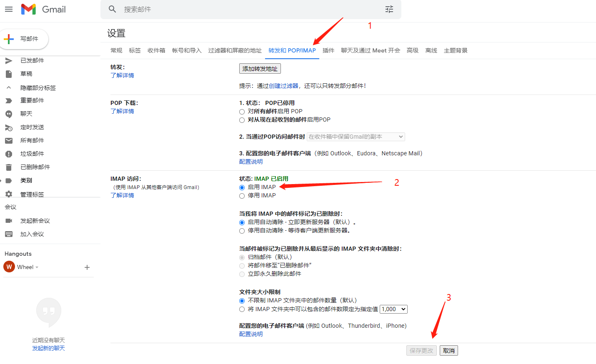Open the 插件 settings tab
Image resolution: width=596 pixels, height=364 pixels.
tap(328, 50)
